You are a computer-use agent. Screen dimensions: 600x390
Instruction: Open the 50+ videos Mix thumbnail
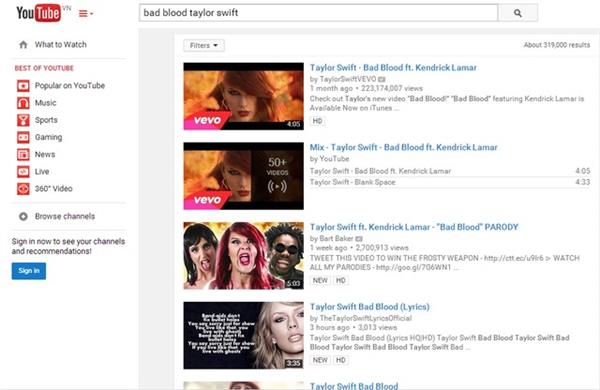click(243, 176)
